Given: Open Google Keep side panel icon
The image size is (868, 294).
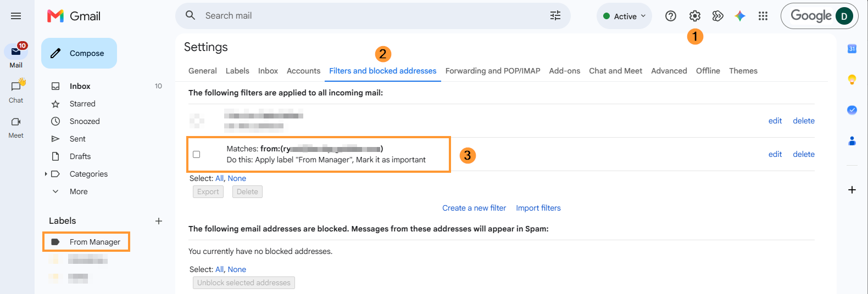Looking at the screenshot, I should (852, 80).
